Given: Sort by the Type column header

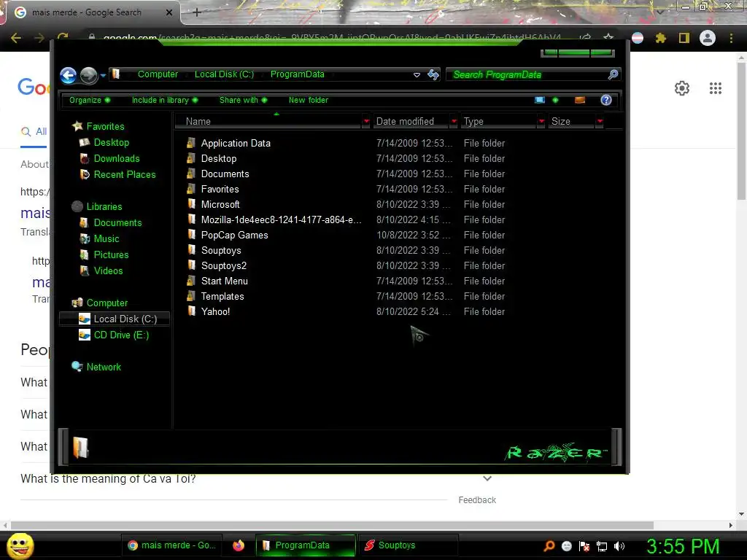Looking at the screenshot, I should click(x=498, y=122).
